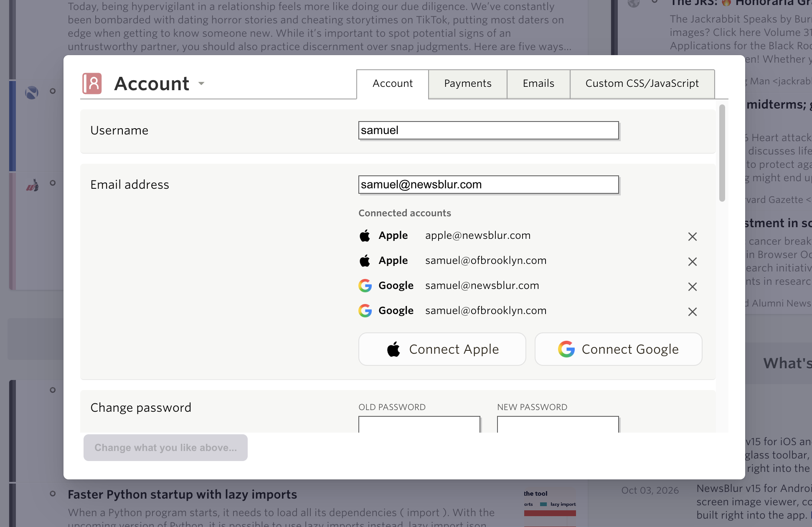Edit the Email address field
The height and width of the screenshot is (527, 812).
(x=488, y=185)
